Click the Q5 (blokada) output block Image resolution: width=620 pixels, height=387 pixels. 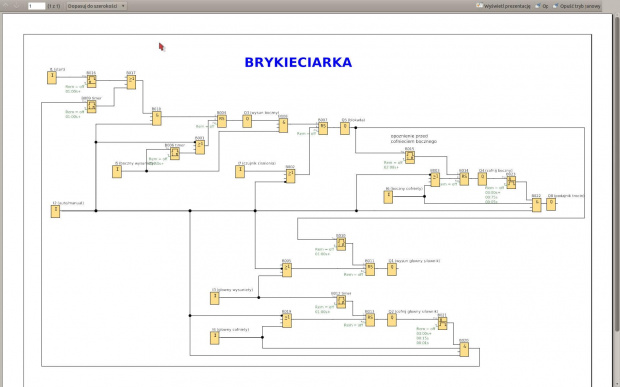[x=345, y=128]
